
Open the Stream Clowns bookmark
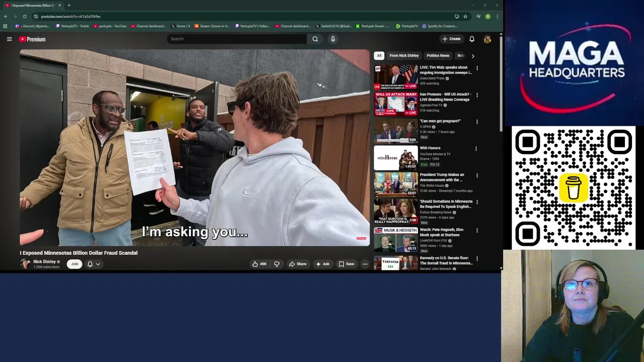coord(212,26)
